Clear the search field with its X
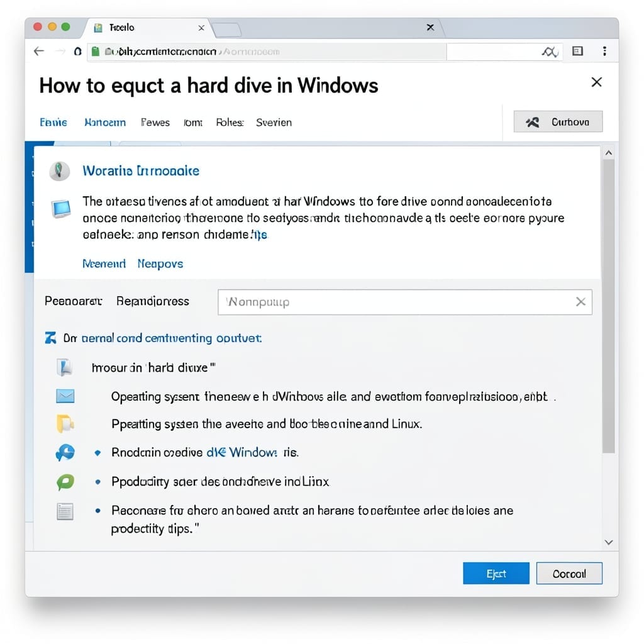This screenshot has width=644, height=644. click(x=580, y=302)
